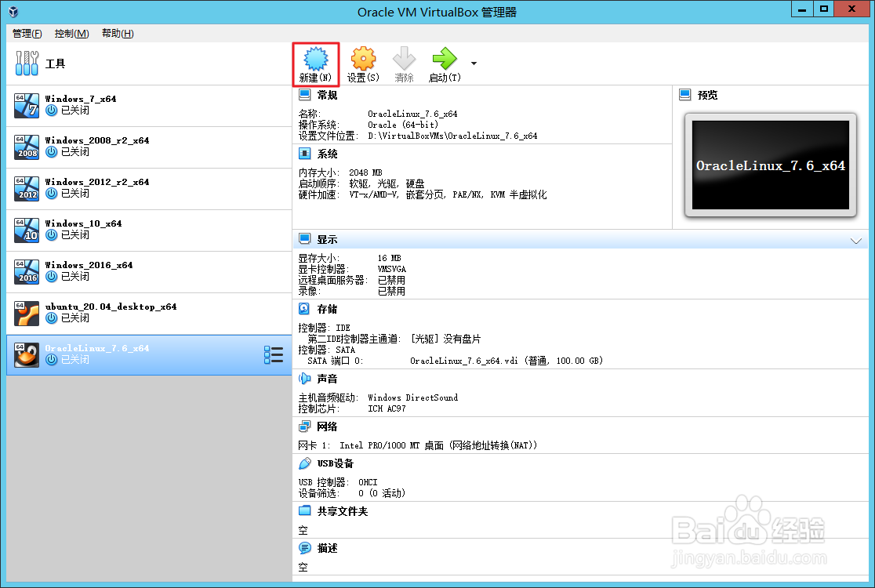
Task: Click the ICH AC97 audio chip value
Action: click(387, 408)
